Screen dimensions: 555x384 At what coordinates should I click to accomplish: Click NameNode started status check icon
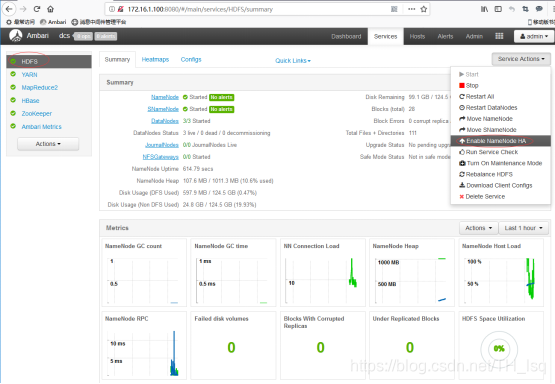point(185,97)
